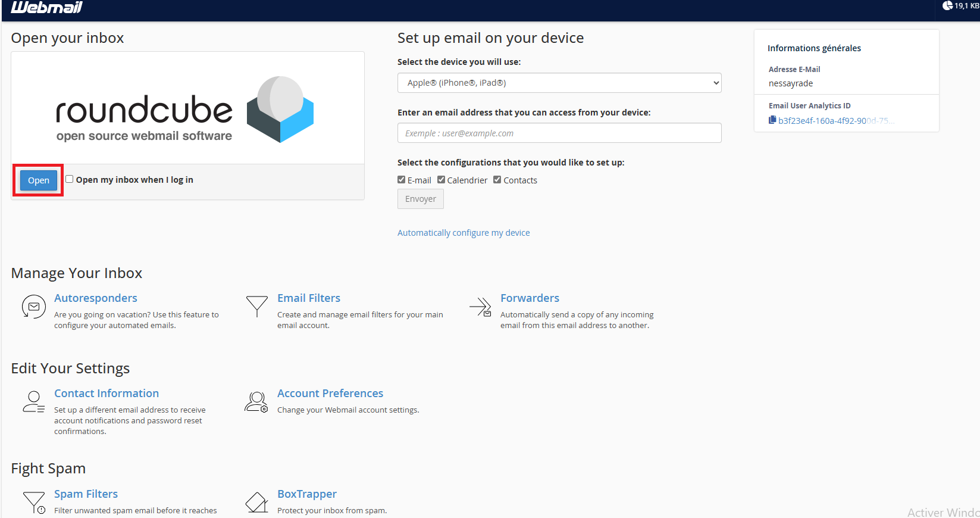The height and width of the screenshot is (518, 980).
Task: Click the Forwarders arrow icon
Action: point(481,307)
